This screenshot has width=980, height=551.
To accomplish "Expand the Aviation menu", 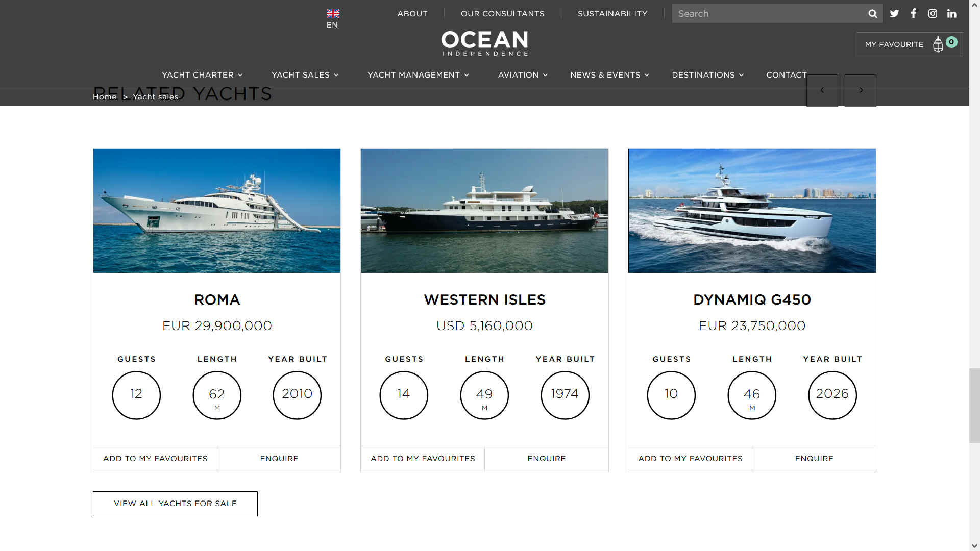I will point(523,75).
